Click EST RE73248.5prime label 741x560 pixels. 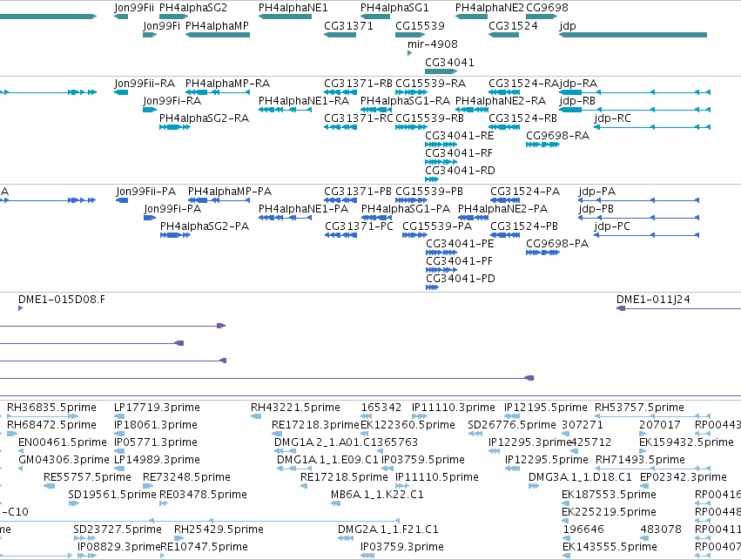click(x=186, y=477)
